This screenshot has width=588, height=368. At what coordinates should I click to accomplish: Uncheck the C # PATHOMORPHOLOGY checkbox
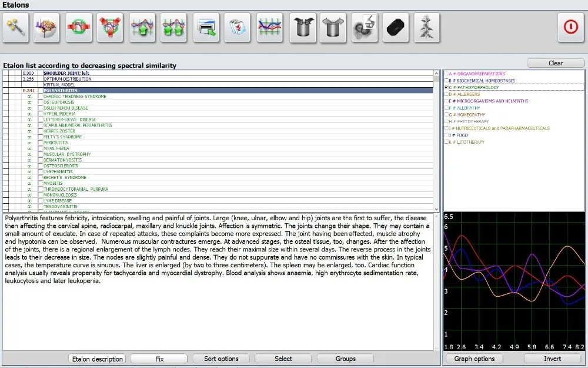point(447,88)
